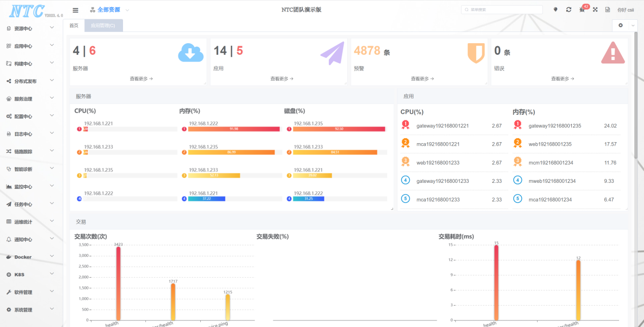Toggle fullscreen with the expand icon
The height and width of the screenshot is (327, 644).
595,10
